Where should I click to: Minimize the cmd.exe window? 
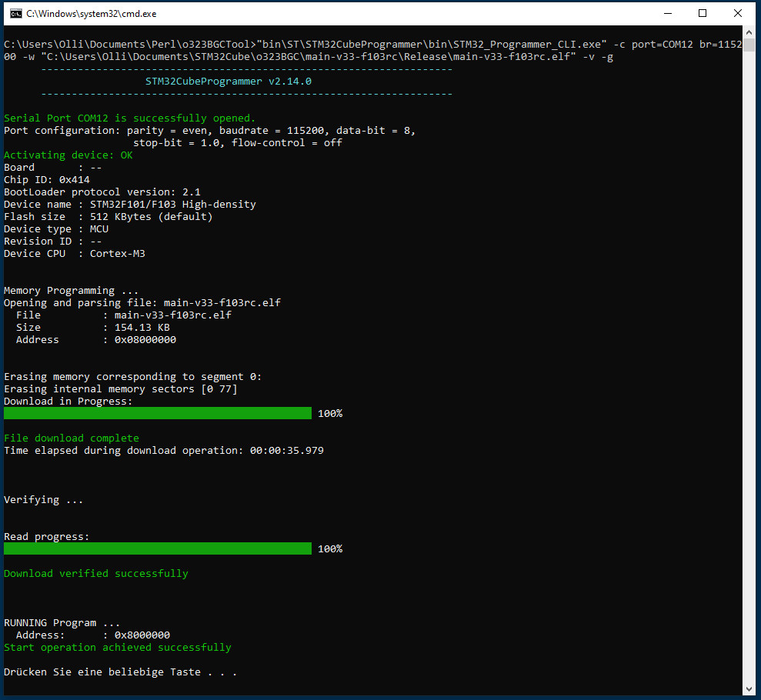pyautogui.click(x=667, y=13)
